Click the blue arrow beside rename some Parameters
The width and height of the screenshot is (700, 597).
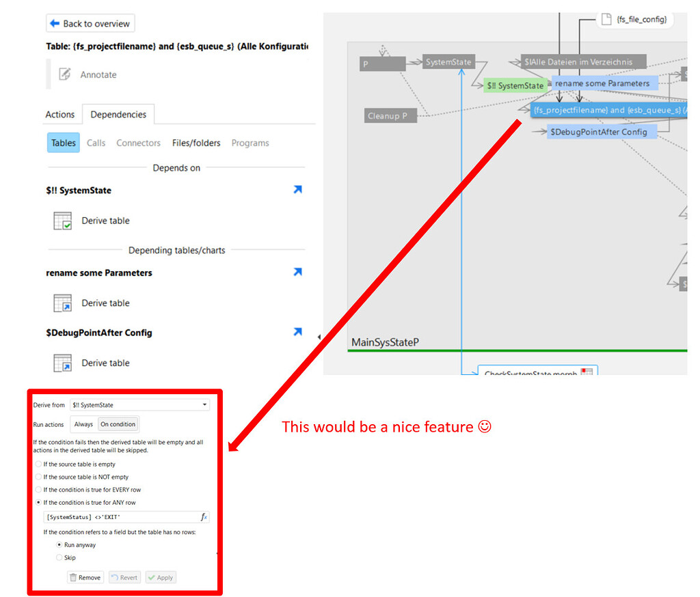point(297,271)
